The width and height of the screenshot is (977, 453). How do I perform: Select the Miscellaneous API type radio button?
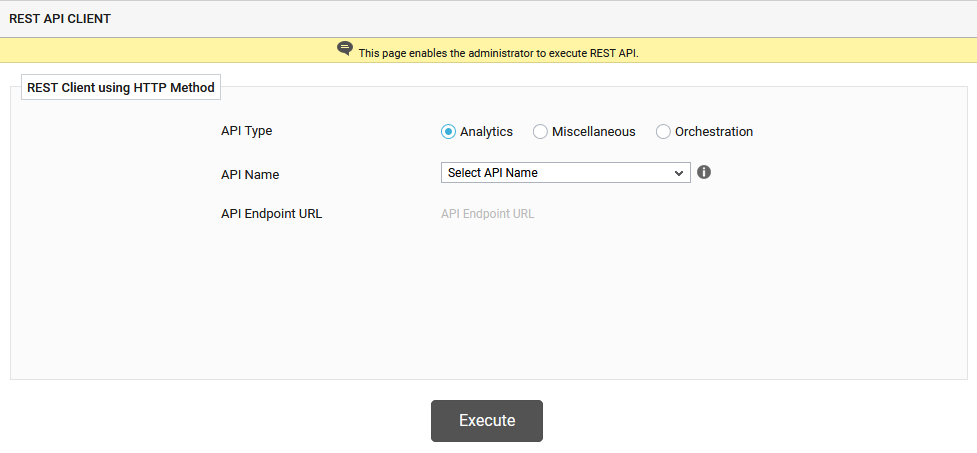pos(540,131)
